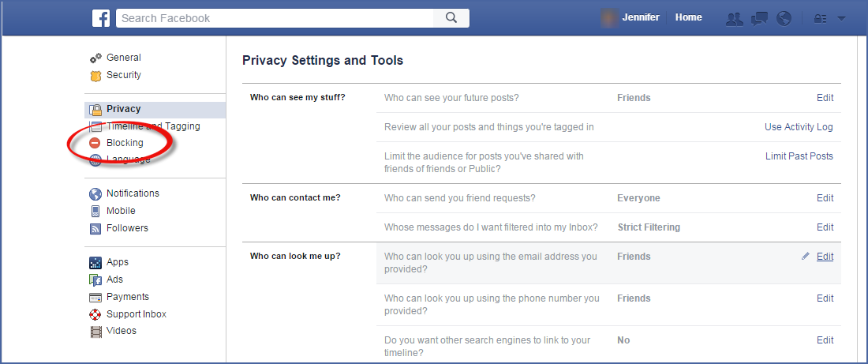Click pencil icon beside email lookup Edit
Image resolution: width=868 pixels, height=364 pixels.
coord(806,257)
